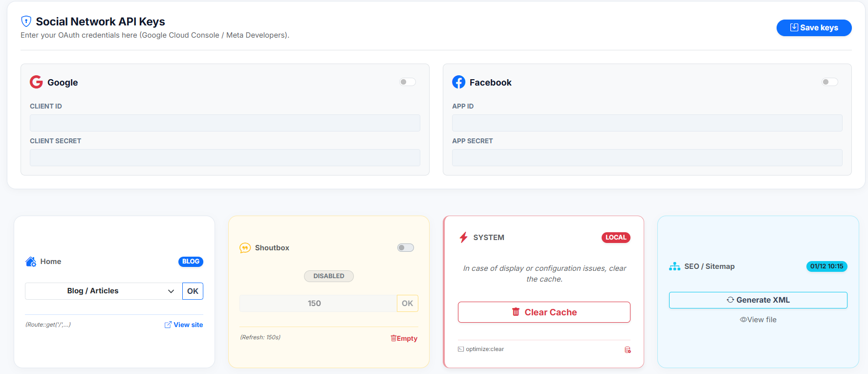Confirm the home page selection with OK
The width and height of the screenshot is (868, 374).
(193, 291)
